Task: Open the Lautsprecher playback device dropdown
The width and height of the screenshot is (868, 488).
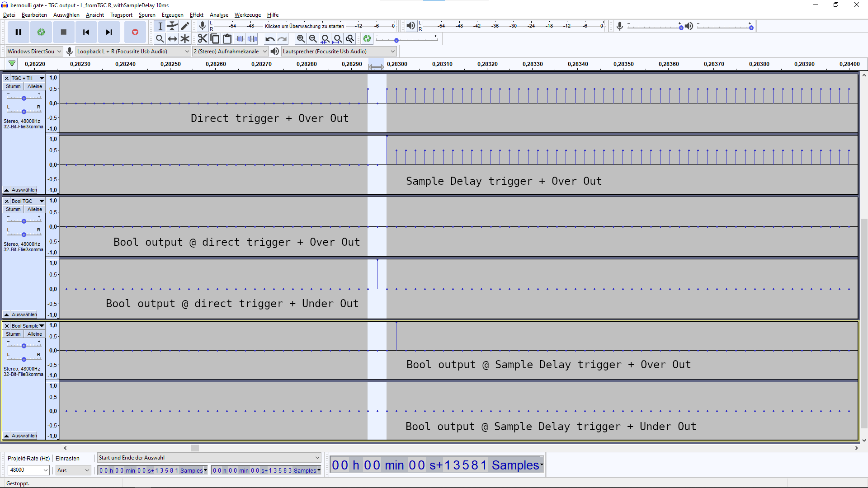Action: click(x=339, y=52)
